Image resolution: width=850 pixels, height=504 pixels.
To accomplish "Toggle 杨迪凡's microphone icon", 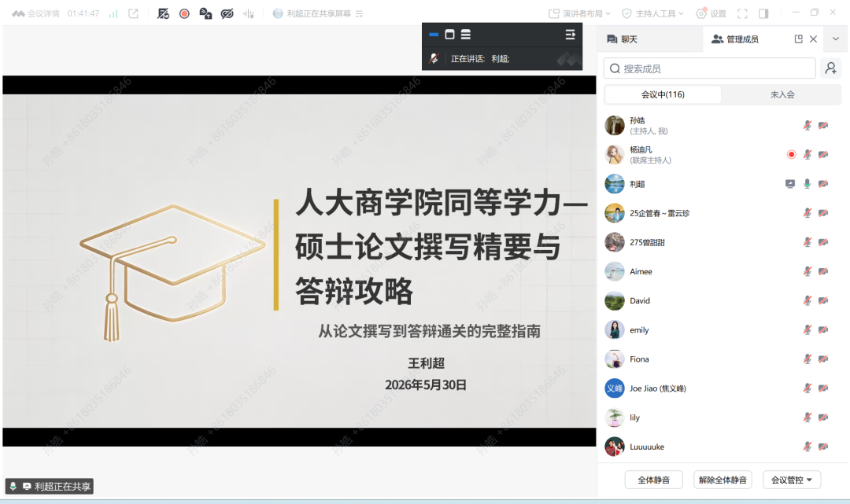I will tap(807, 155).
